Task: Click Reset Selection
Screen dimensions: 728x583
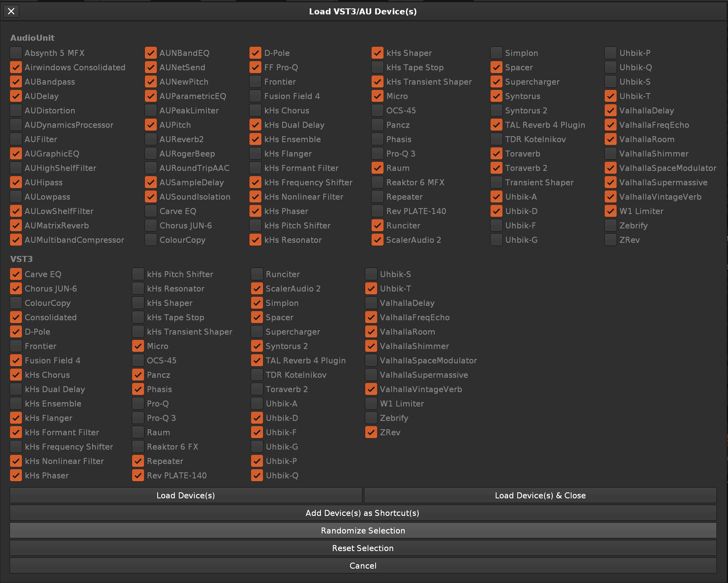Action: 363,548
